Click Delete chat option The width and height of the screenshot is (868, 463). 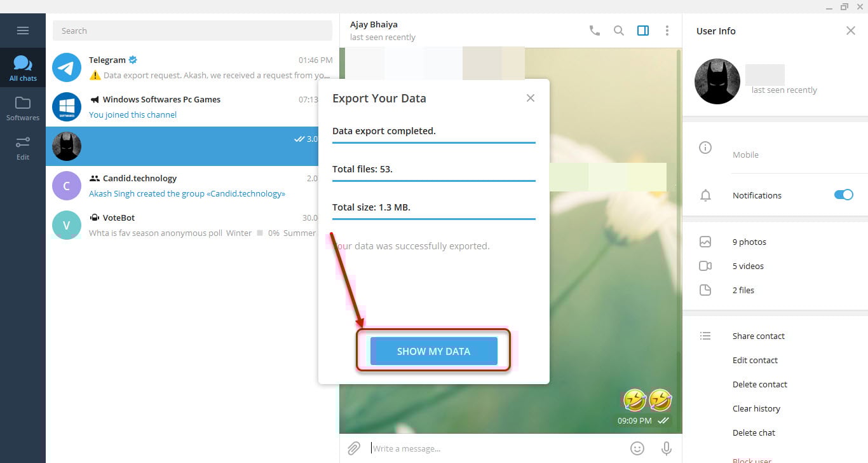click(x=754, y=432)
